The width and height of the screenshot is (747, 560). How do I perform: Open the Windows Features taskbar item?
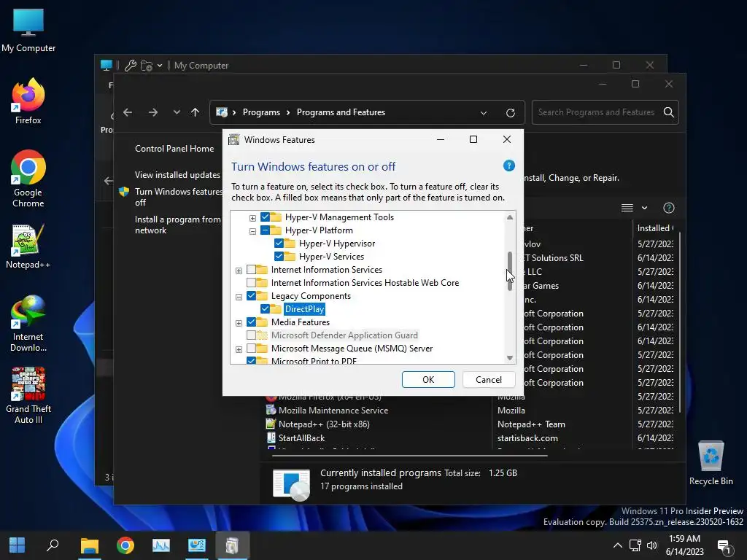pyautogui.click(x=232, y=545)
